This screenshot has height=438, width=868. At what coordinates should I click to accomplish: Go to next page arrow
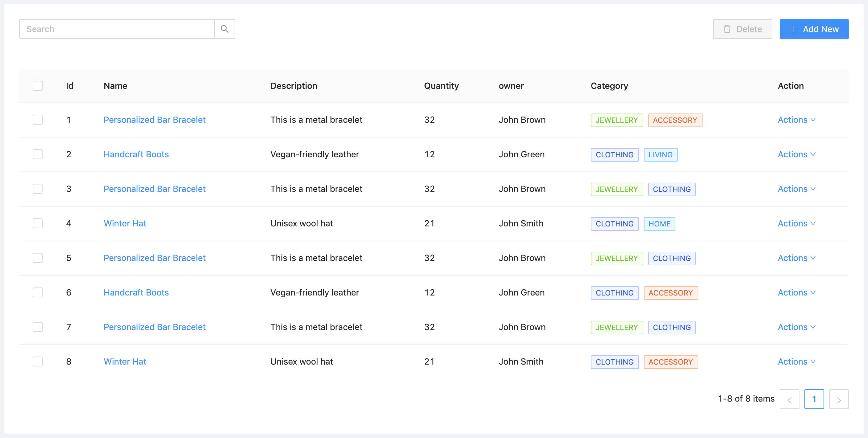pyautogui.click(x=838, y=399)
